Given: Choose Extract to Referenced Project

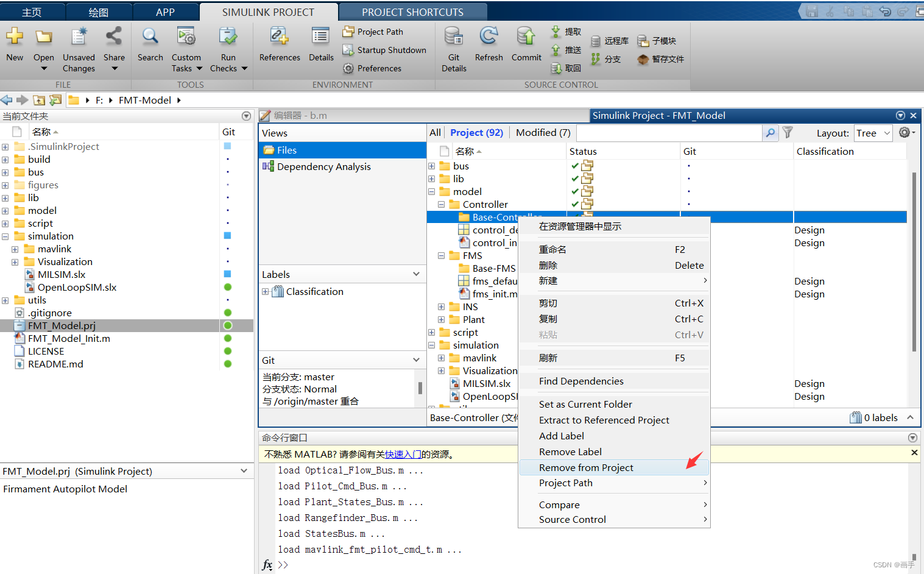Looking at the screenshot, I should click(613, 420).
